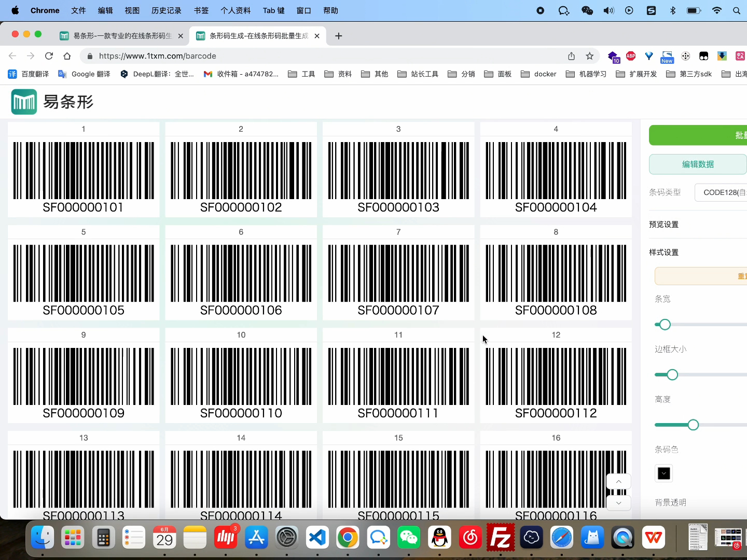Open the Chrome home page button

[x=67, y=56]
